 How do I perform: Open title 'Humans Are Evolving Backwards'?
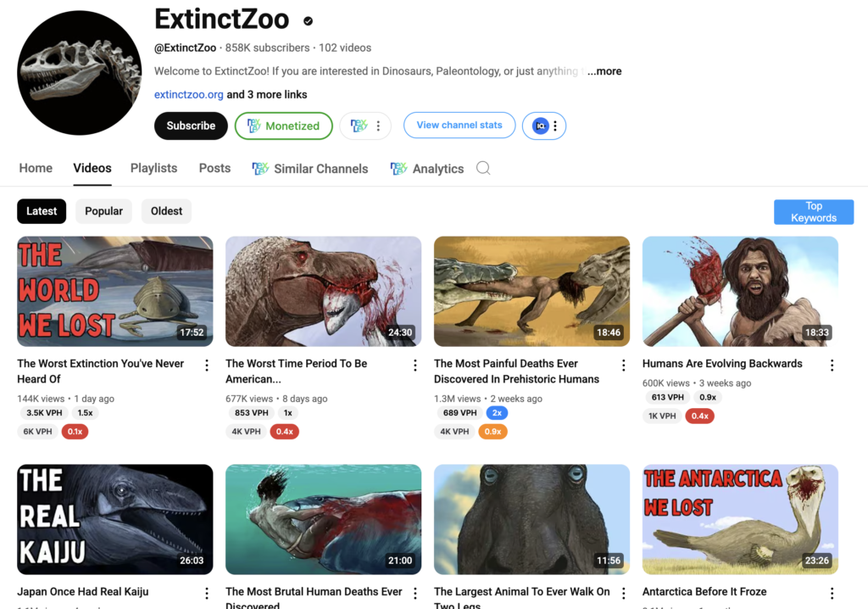coord(722,364)
